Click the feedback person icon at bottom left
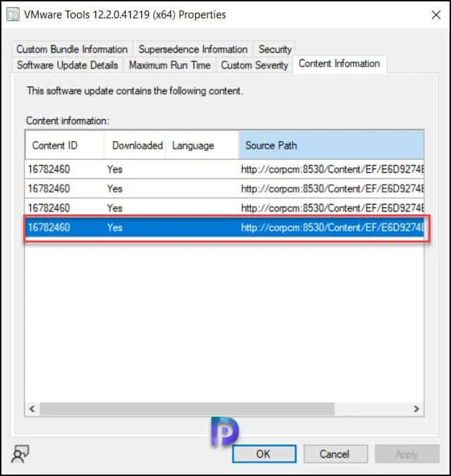The image size is (451, 476). pyautogui.click(x=20, y=454)
